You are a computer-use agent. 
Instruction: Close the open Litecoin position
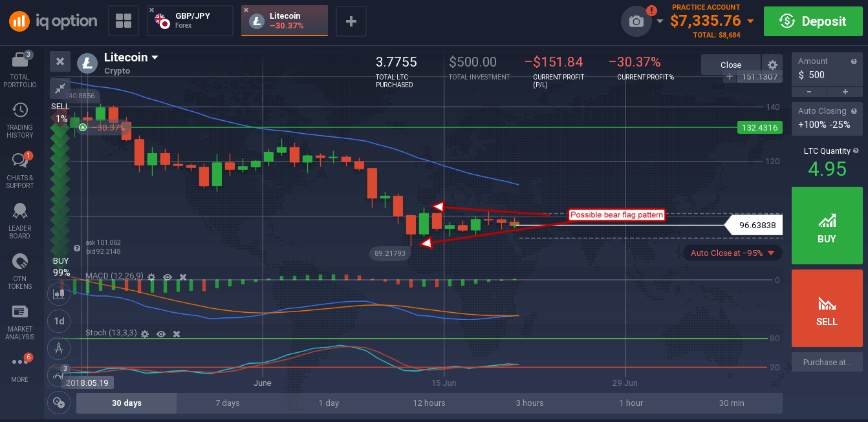pos(731,65)
